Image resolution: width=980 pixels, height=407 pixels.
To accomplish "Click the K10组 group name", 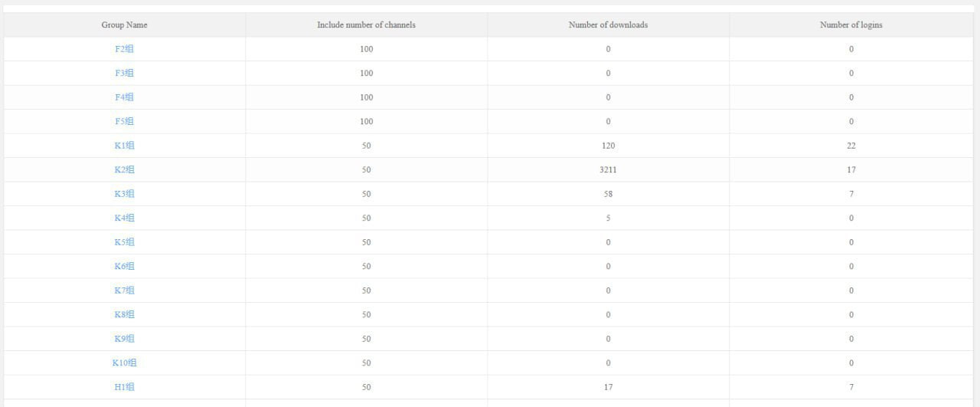I will [x=124, y=363].
